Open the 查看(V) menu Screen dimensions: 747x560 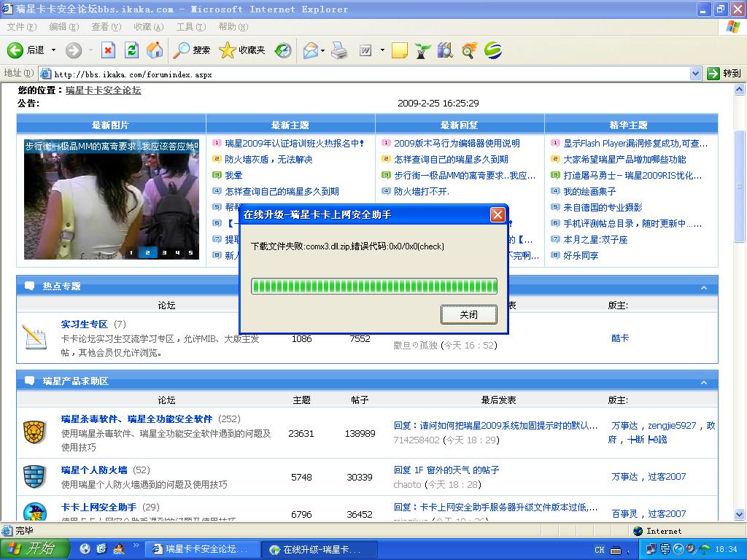coord(106,27)
